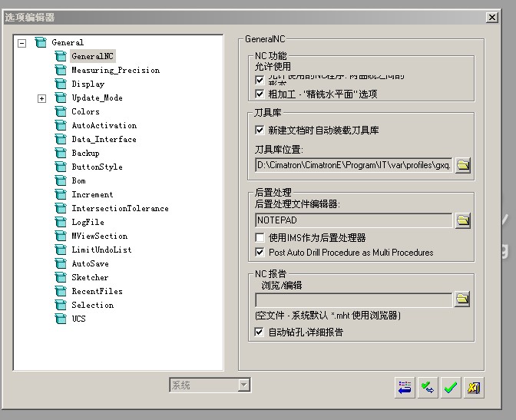The image size is (516, 420).
Task: Browse for the tool library folder location
Action: click(x=463, y=165)
